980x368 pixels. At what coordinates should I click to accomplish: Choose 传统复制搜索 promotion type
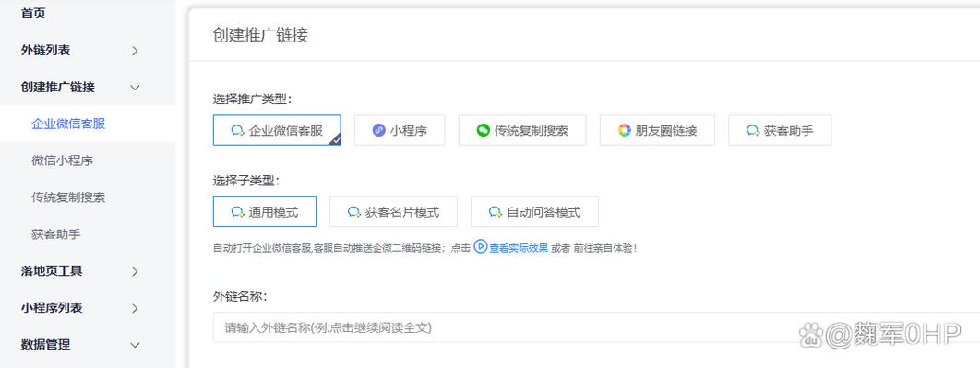[522, 130]
